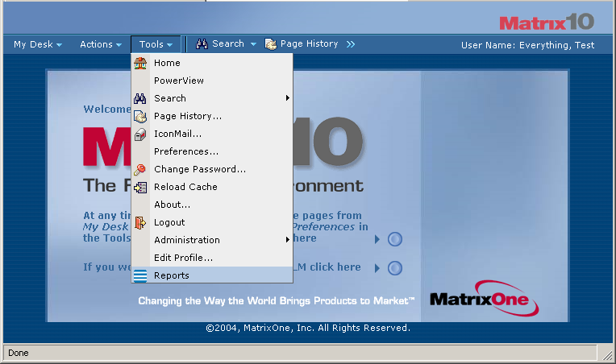Click the Page History icon in dropdown menu
The width and height of the screenshot is (616, 364).
coord(140,116)
